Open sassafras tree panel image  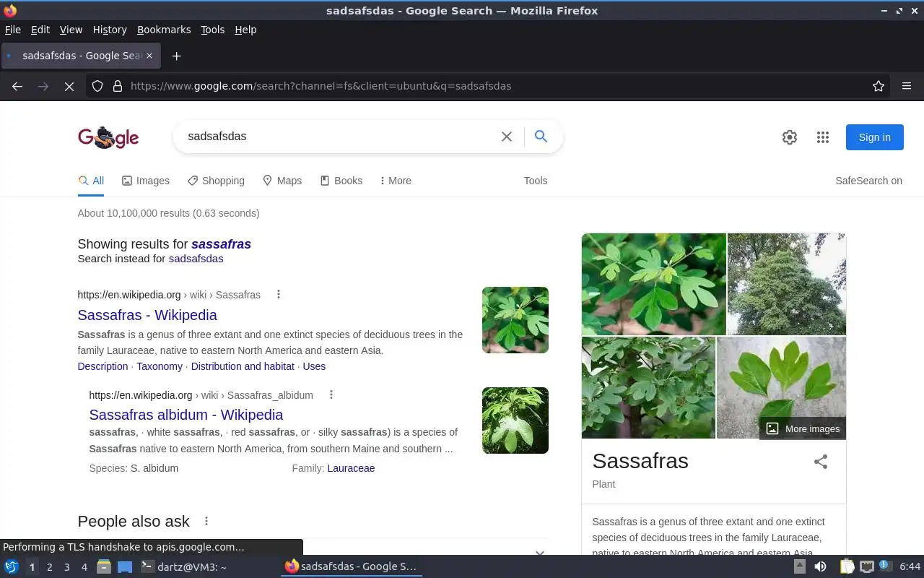[787, 284]
